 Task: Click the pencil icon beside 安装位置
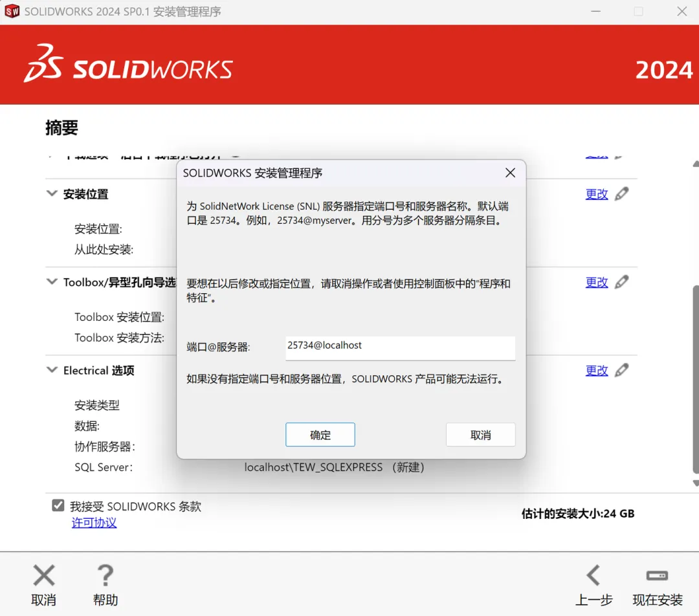(x=622, y=194)
